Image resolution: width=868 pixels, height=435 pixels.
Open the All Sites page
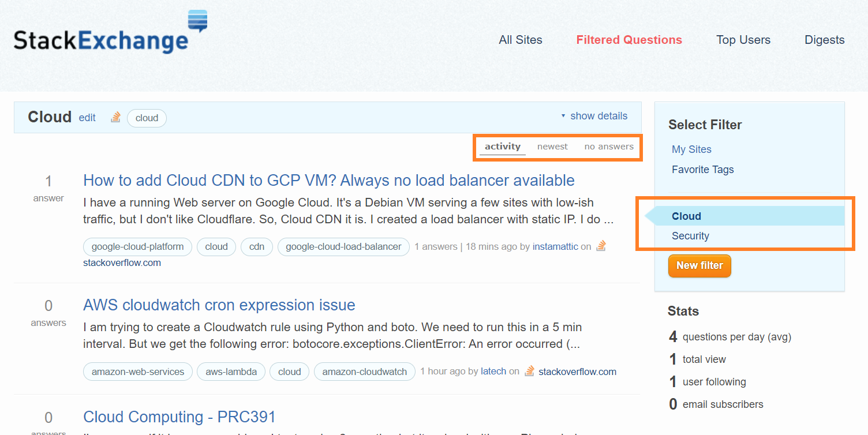point(521,40)
